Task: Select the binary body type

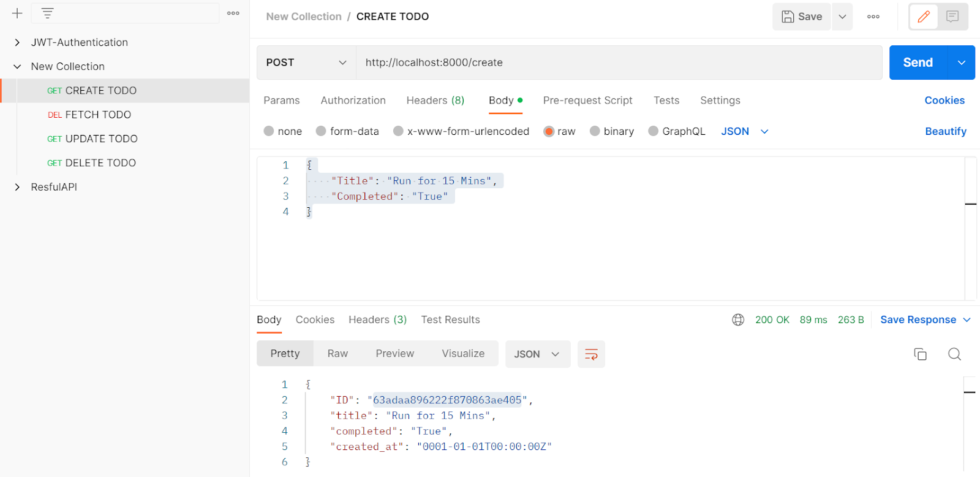Action: (595, 131)
